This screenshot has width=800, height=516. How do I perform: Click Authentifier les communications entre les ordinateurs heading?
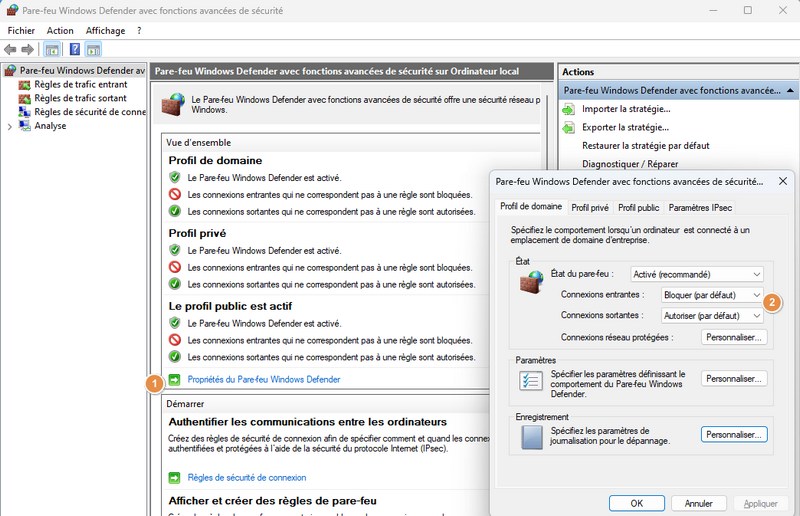(308, 422)
